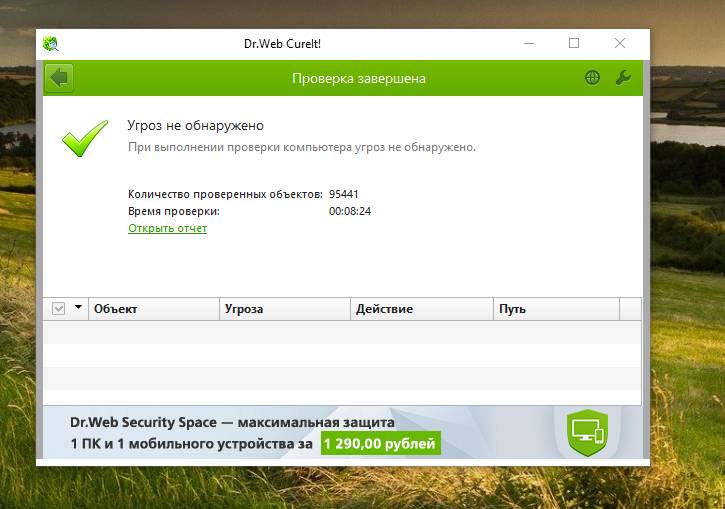This screenshot has height=509, width=725.
Task: Click the green shield monitor icon in banner
Action: tap(587, 432)
